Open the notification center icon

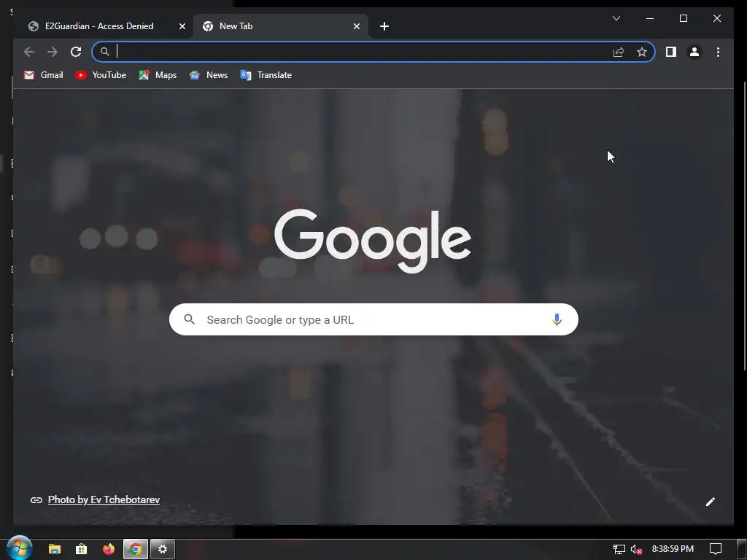tap(716, 549)
